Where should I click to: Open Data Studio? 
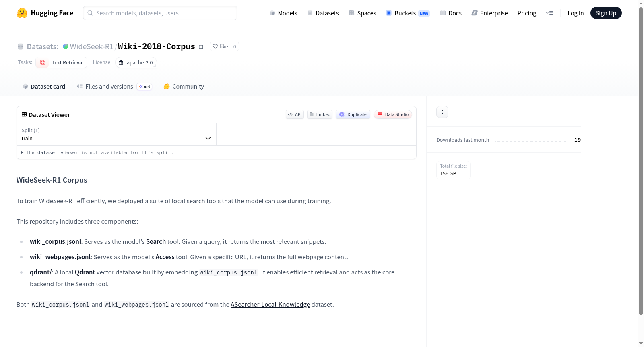tap(393, 114)
